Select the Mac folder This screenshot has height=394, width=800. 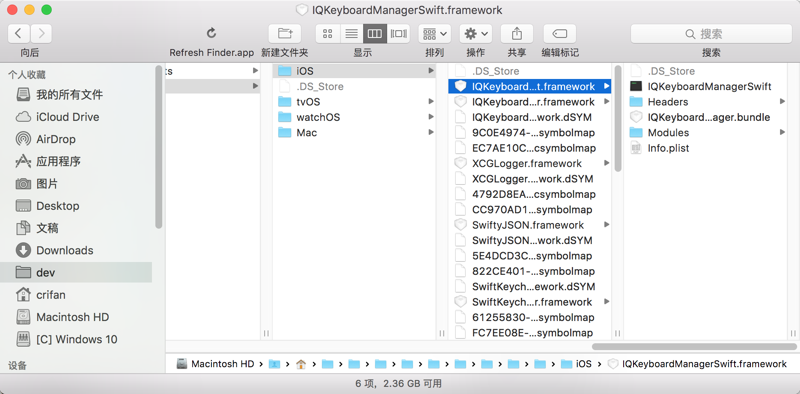click(355, 132)
